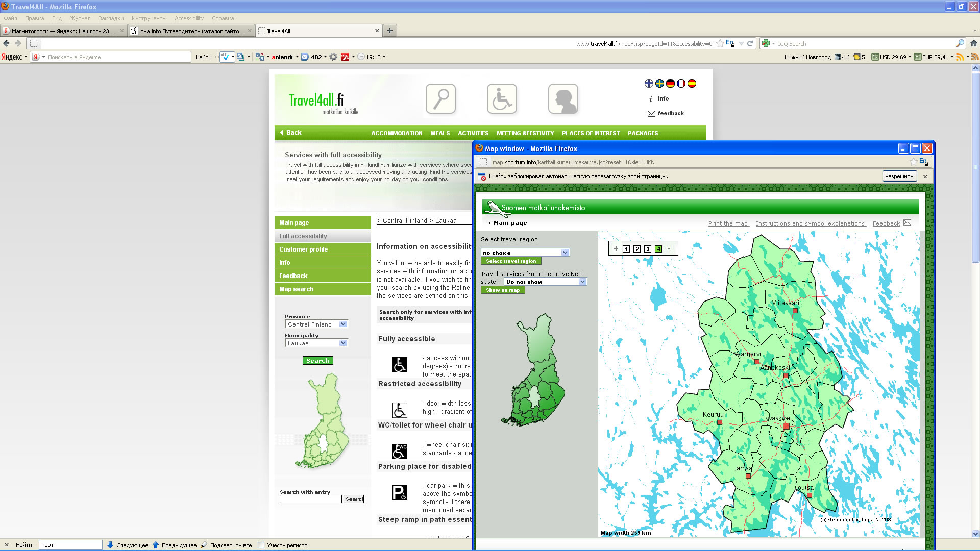Expand the USD exchange rate dropdown
Image resolution: width=980 pixels, height=551 pixels.
(910, 57)
